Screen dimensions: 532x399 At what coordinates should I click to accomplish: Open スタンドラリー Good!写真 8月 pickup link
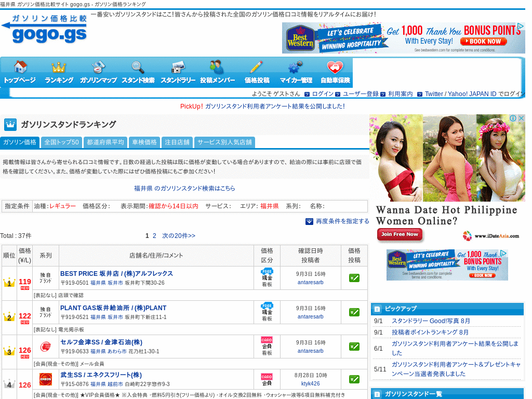pos(431,321)
